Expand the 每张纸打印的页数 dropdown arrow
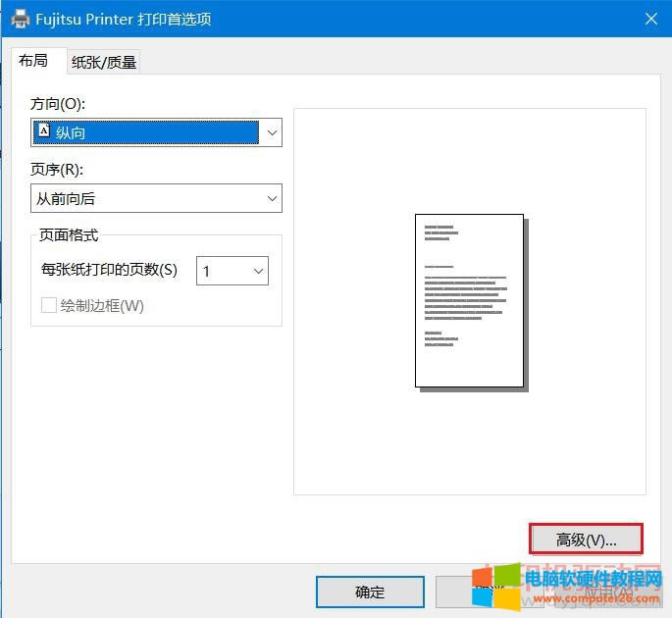 tap(258, 271)
